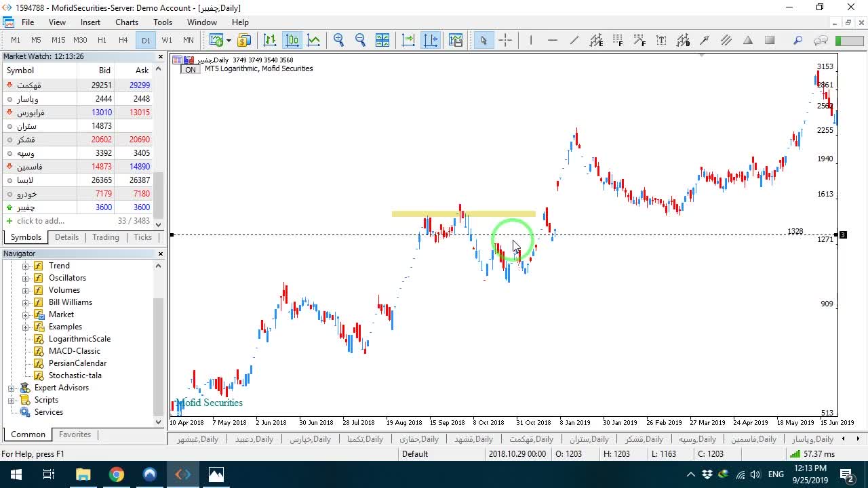The width and height of the screenshot is (868, 488).
Task: Click the zoom out magnifier icon
Action: (361, 40)
